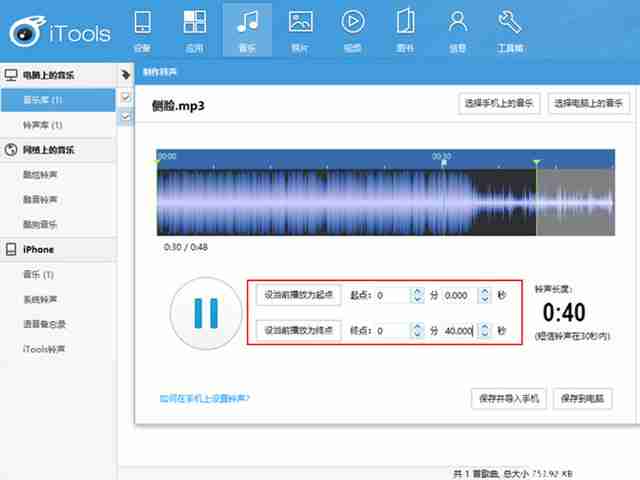Select 系统铃声 under iPhone
The image size is (640, 480).
click(x=40, y=299)
